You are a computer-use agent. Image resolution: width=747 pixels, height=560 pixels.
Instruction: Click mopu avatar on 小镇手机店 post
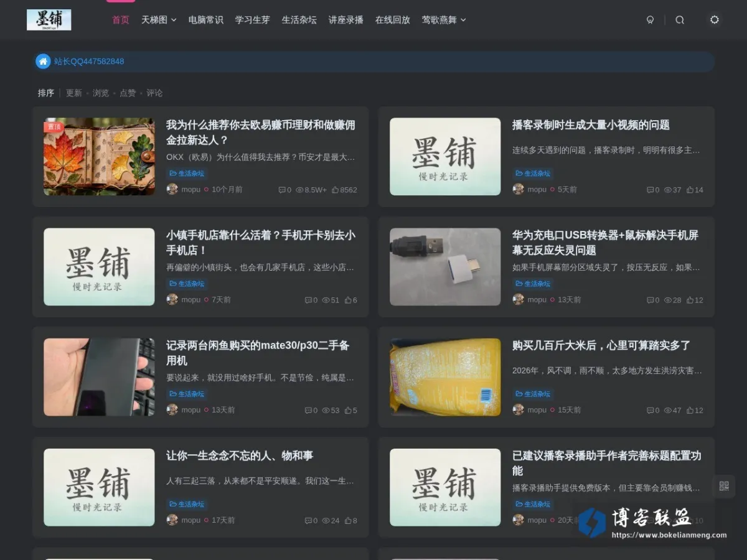(172, 299)
